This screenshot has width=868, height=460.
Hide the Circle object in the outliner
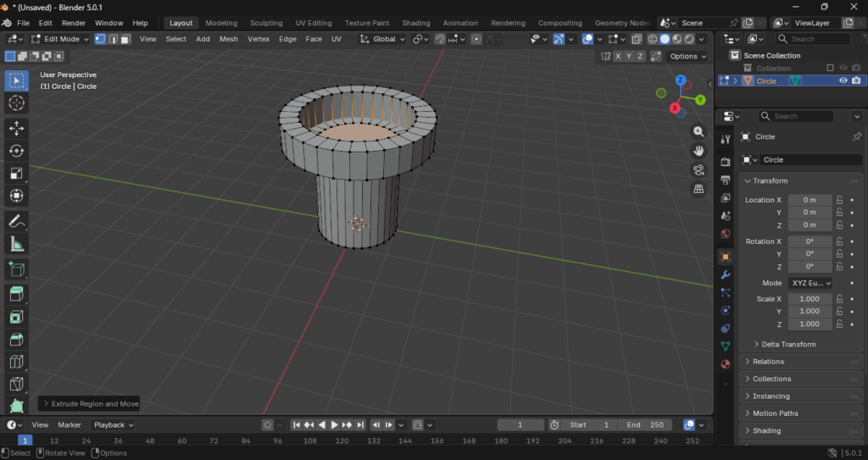843,80
